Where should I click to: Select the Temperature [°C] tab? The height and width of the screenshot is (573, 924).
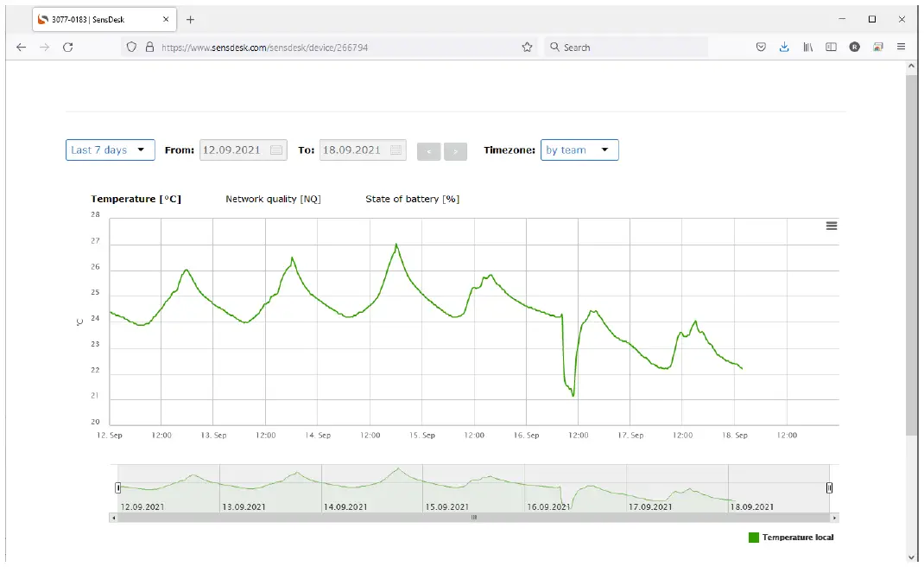click(x=136, y=199)
